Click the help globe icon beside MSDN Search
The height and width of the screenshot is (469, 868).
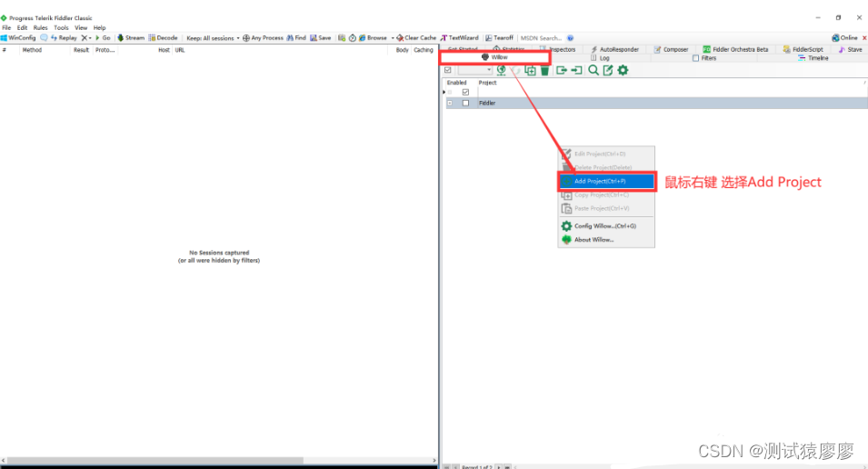[x=570, y=38]
